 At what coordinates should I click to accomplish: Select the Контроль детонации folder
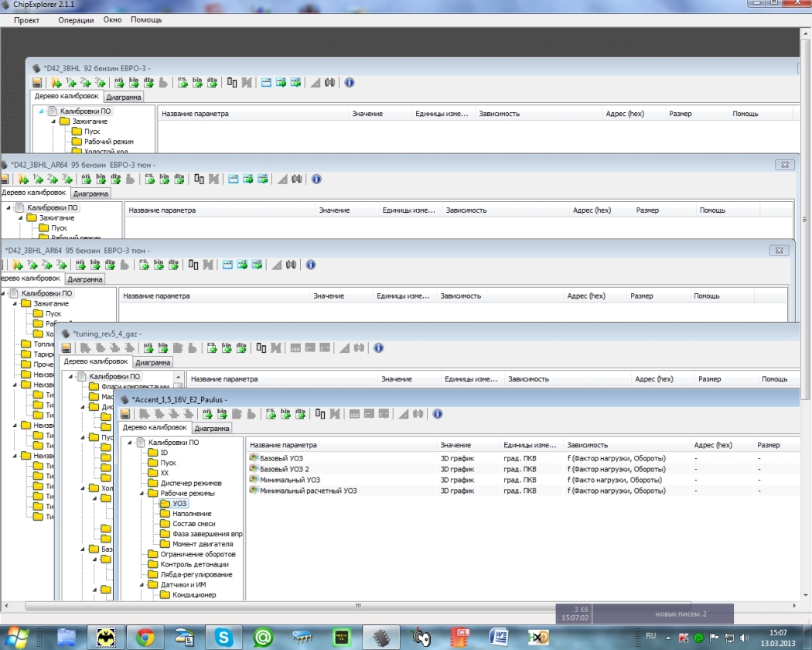pyautogui.click(x=194, y=564)
